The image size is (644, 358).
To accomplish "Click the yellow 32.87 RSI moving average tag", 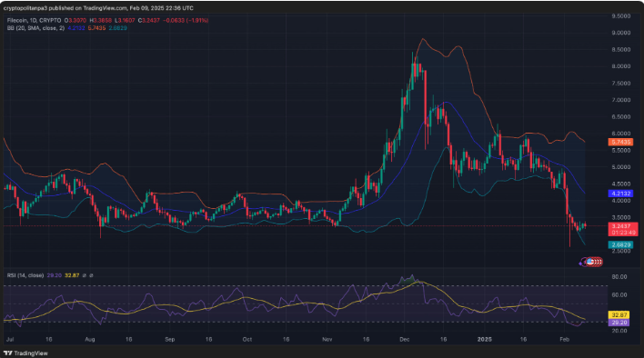I will [x=619, y=315].
